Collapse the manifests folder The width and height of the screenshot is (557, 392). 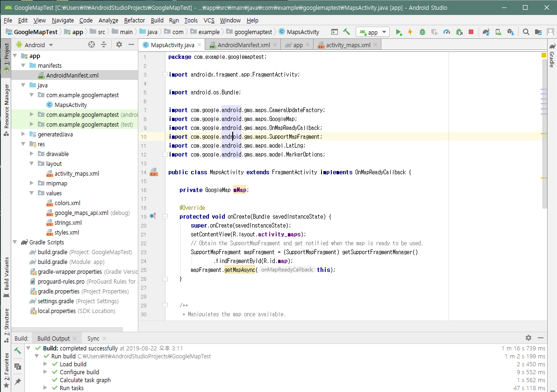point(23,65)
